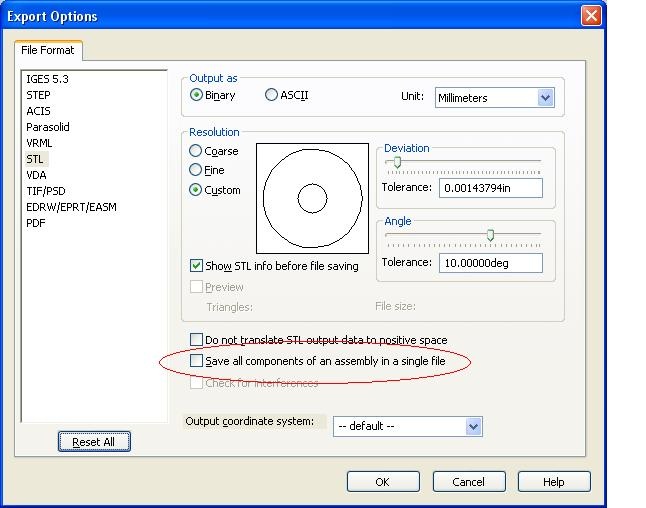Select Parasolid format entry

[48, 127]
